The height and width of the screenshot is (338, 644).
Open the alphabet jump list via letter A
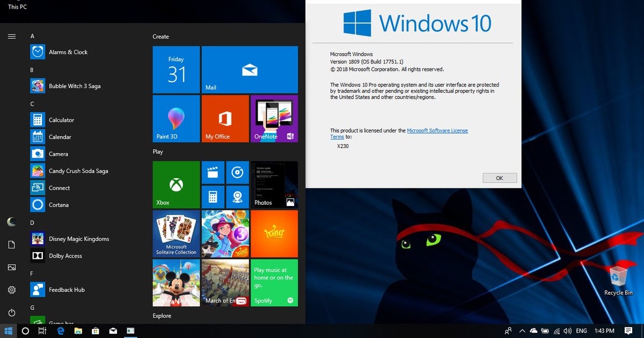[32, 35]
